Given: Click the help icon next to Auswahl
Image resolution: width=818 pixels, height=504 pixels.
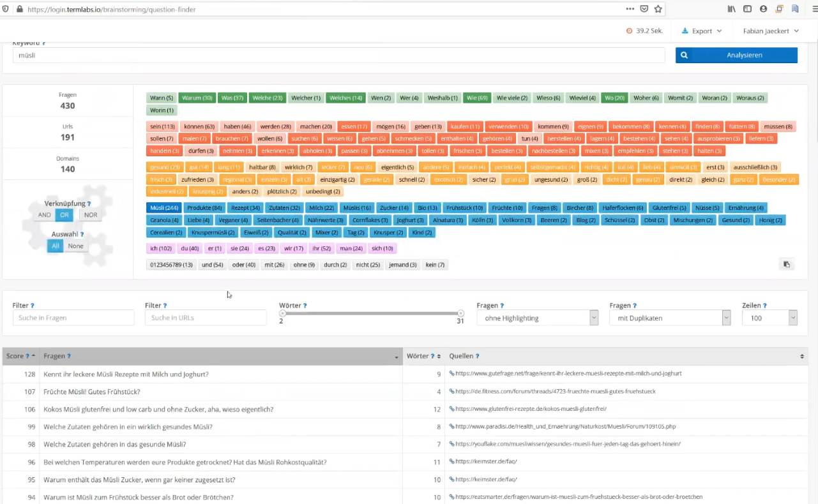Looking at the screenshot, I should [82, 234].
